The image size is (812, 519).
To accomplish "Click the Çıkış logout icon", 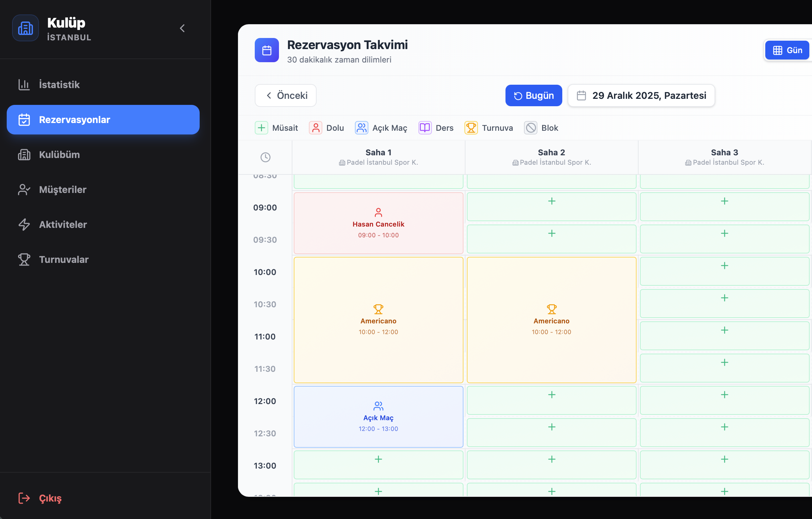I will [24, 498].
